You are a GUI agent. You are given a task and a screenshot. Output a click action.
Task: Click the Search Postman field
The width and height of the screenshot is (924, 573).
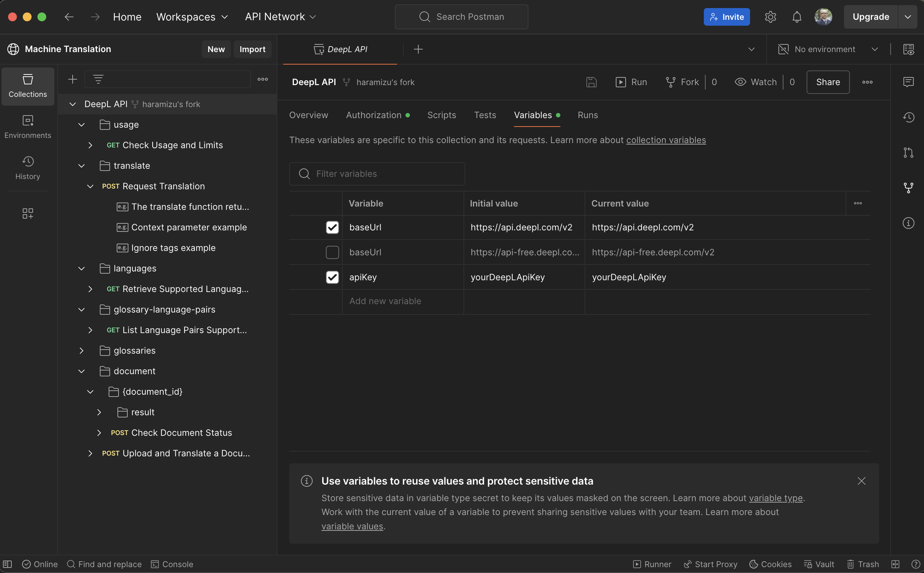point(461,17)
